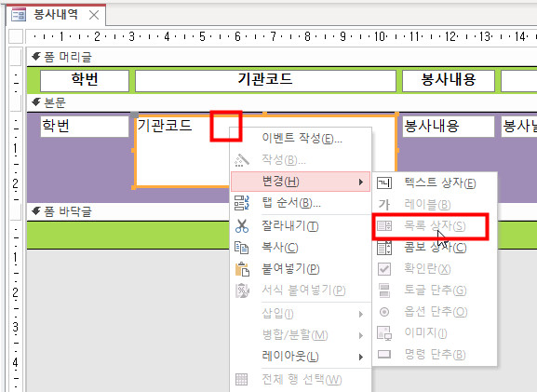
Task: Click the list box icon for 목록 상자
Action: tap(384, 226)
